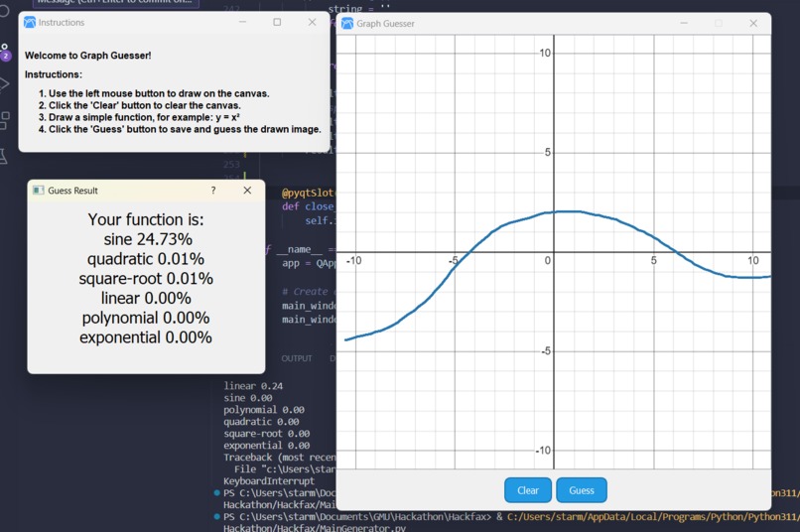This screenshot has height=532, width=800.
Task: Close the Instructions window
Action: click(312, 22)
